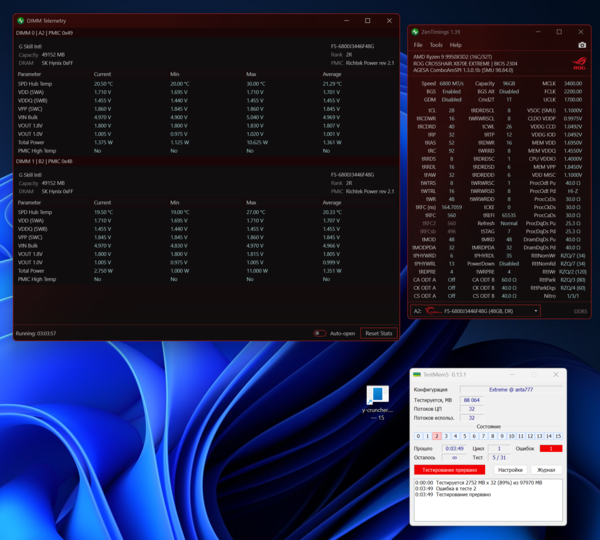Click the FCLK value '2200.00'
600x540 pixels.
[x=572, y=92]
